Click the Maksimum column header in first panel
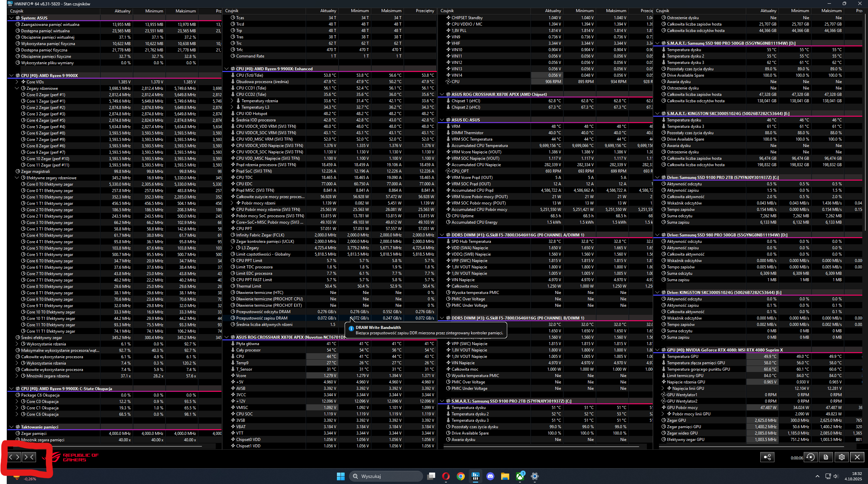Viewport: 868px width, 484px height. point(185,11)
